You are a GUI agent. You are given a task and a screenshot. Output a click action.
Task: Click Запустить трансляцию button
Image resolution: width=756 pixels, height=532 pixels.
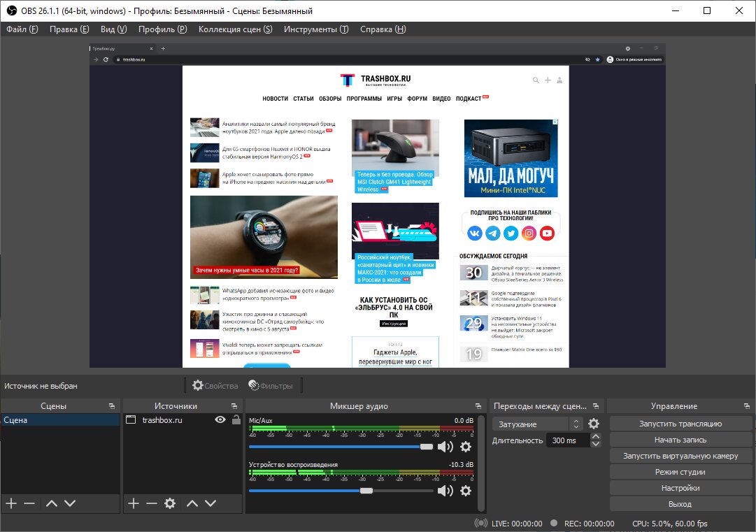[680, 424]
